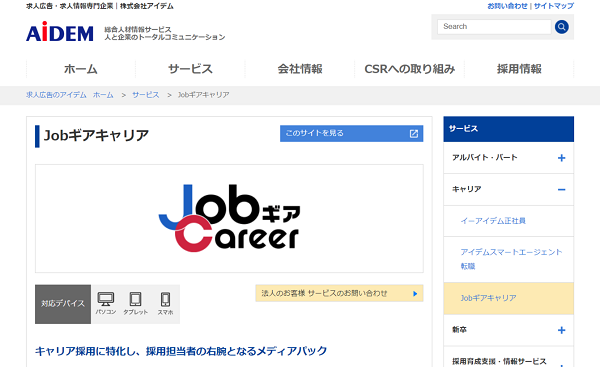Open the サービス main navigation item

pyautogui.click(x=190, y=69)
